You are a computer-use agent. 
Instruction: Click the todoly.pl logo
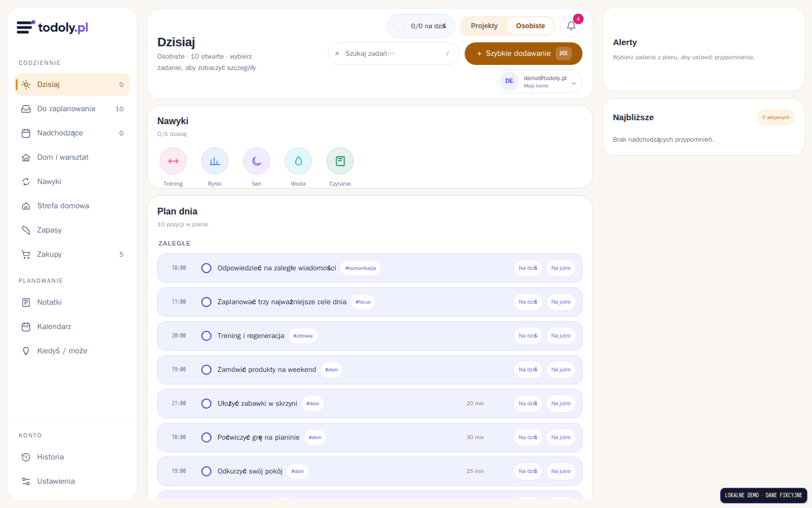(x=52, y=27)
